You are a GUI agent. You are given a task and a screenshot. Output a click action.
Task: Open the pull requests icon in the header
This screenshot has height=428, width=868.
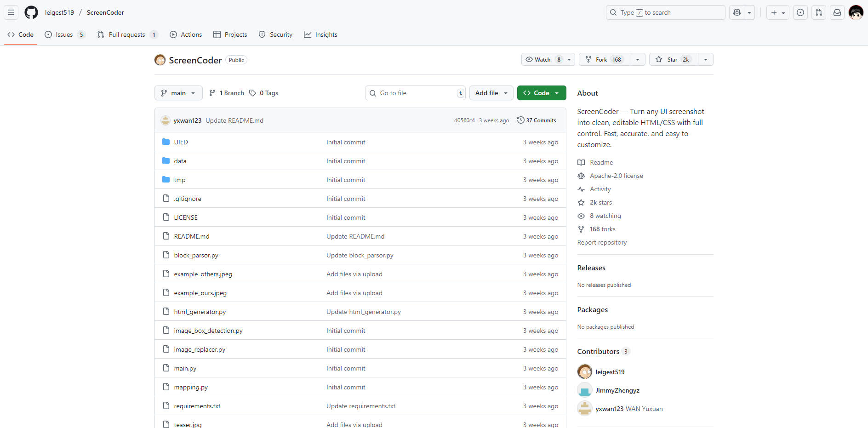(818, 12)
